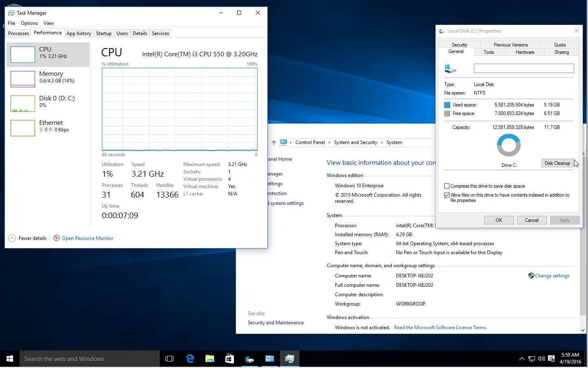The width and height of the screenshot is (588, 368).
Task: Open Security and Maintenance link
Action: coord(275,323)
